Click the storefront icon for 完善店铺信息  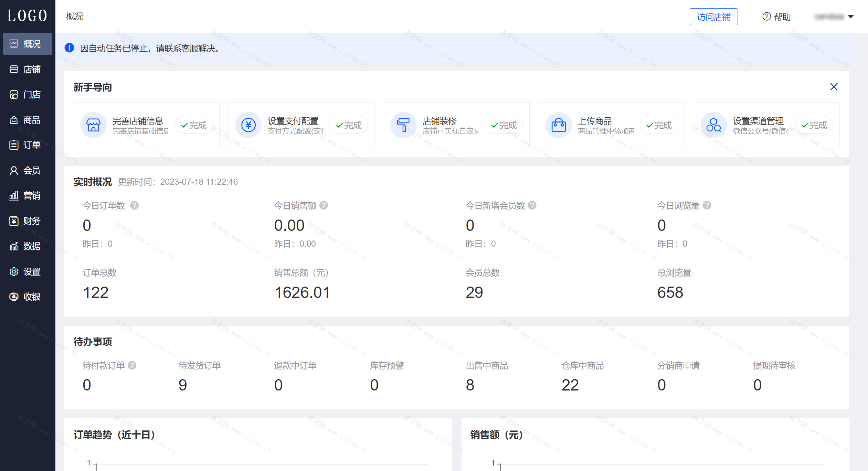click(x=93, y=125)
